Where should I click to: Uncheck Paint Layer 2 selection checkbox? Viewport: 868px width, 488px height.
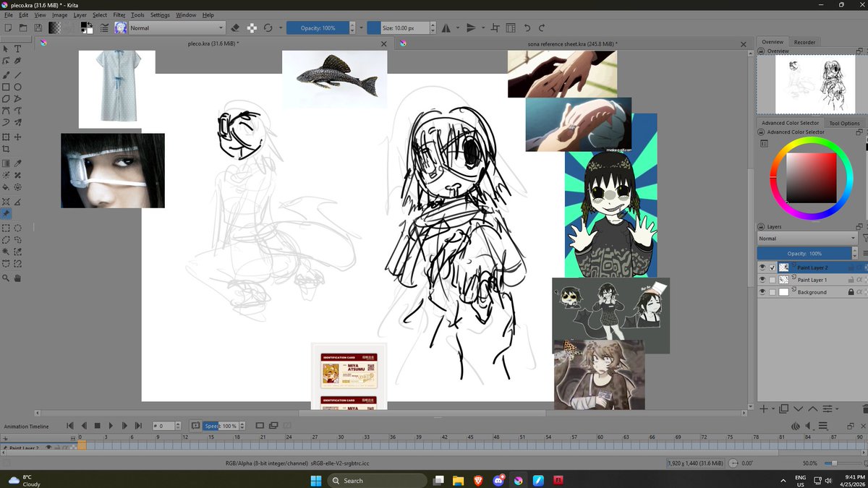[773, 267]
